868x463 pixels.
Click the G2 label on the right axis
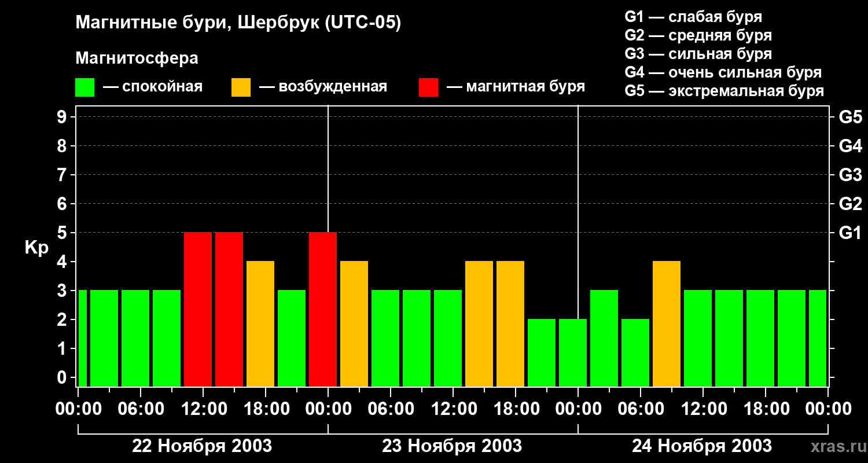[850, 204]
